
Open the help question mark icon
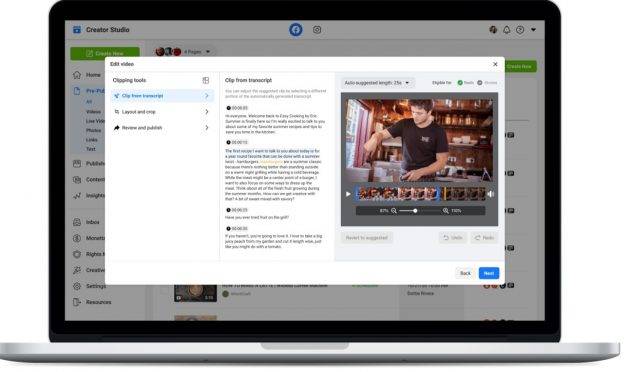520,30
